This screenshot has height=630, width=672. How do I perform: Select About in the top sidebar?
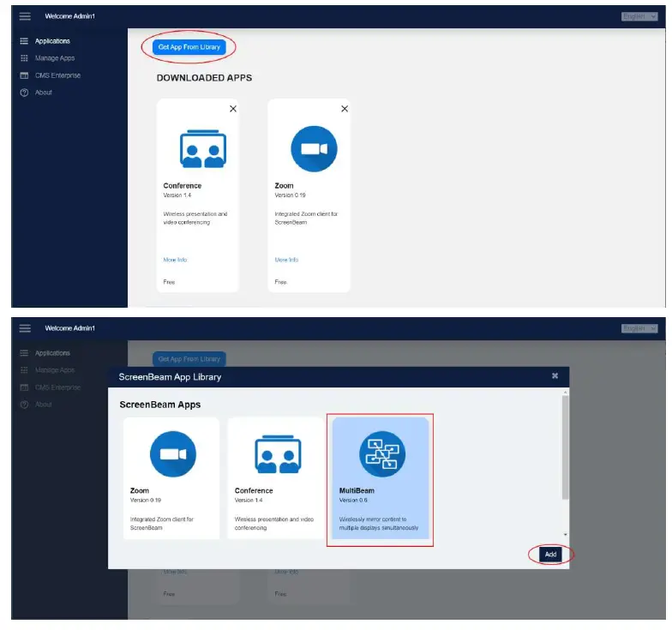[43, 93]
